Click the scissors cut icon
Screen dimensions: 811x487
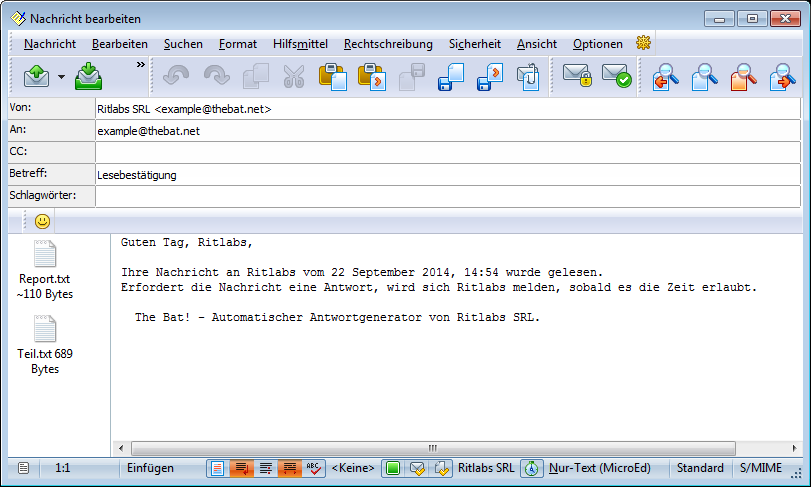click(294, 77)
